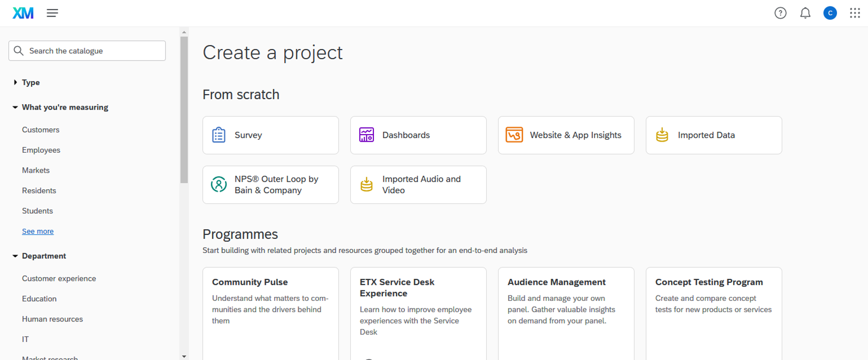
Task: Open the hamburger navigation menu
Action: click(x=53, y=13)
